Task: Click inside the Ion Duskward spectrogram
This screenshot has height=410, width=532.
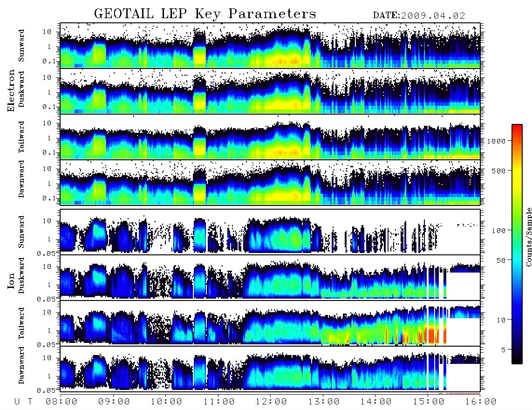Action: [270, 278]
